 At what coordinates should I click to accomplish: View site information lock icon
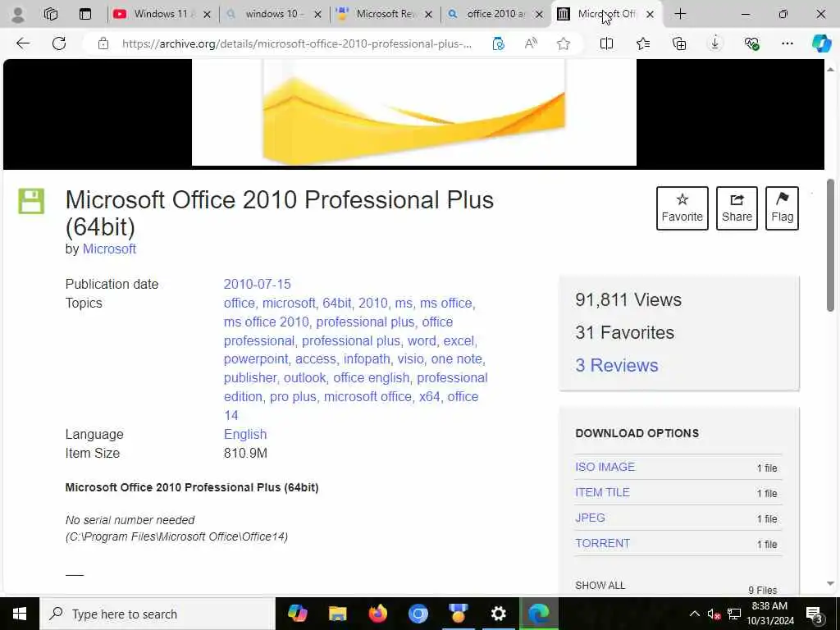point(103,43)
